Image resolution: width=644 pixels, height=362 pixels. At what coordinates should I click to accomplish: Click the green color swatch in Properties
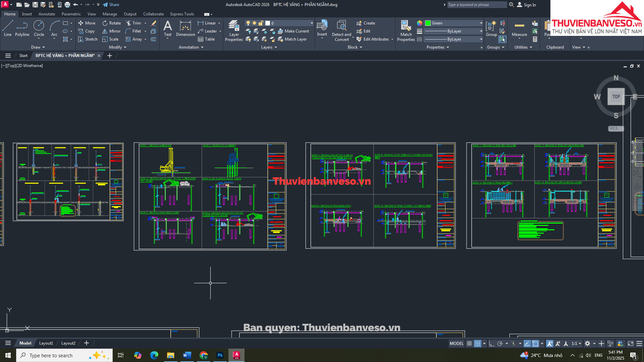428,23
